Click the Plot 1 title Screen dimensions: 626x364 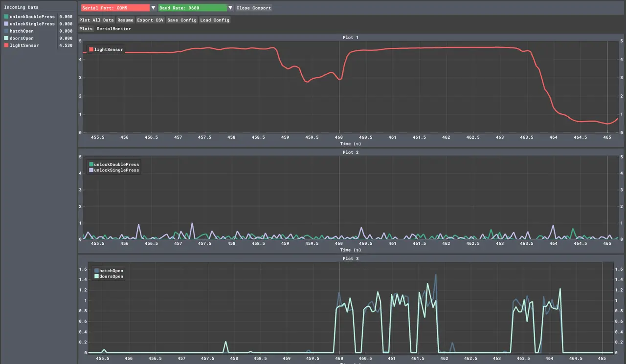350,37
